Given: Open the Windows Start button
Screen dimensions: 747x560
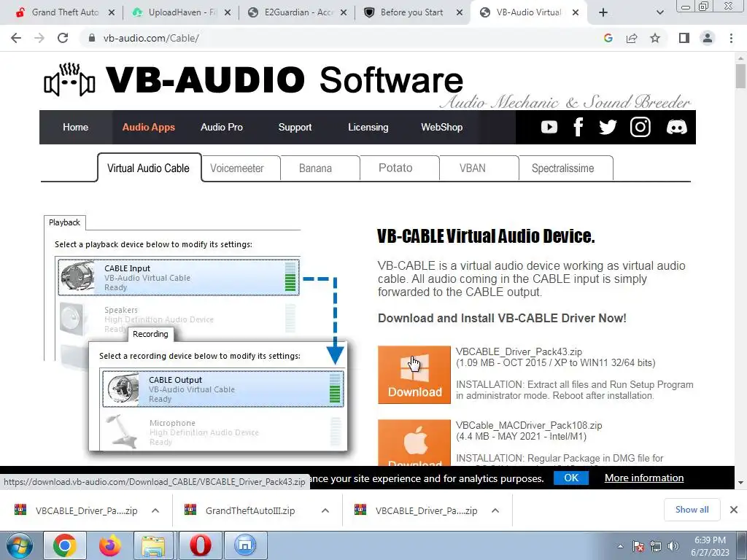Looking at the screenshot, I should (19, 545).
